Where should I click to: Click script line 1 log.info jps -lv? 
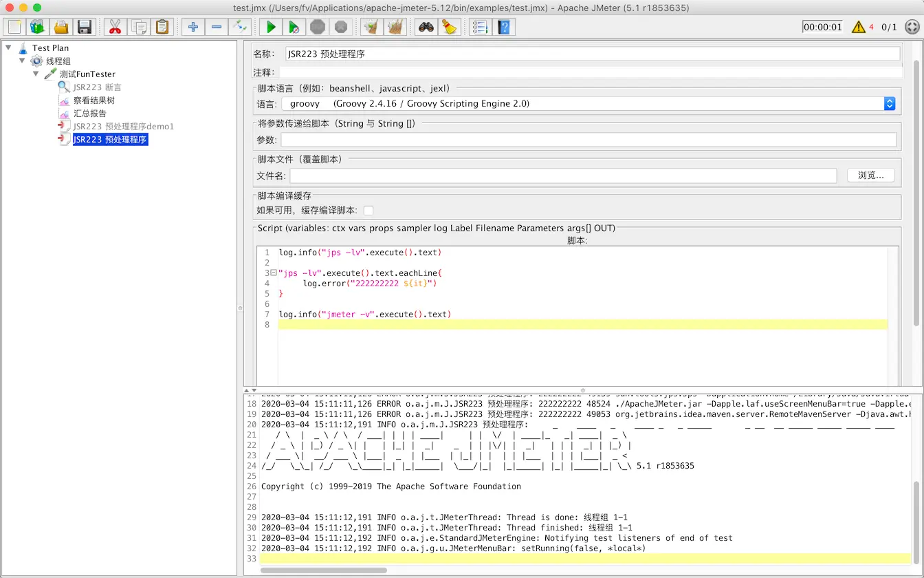(360, 253)
